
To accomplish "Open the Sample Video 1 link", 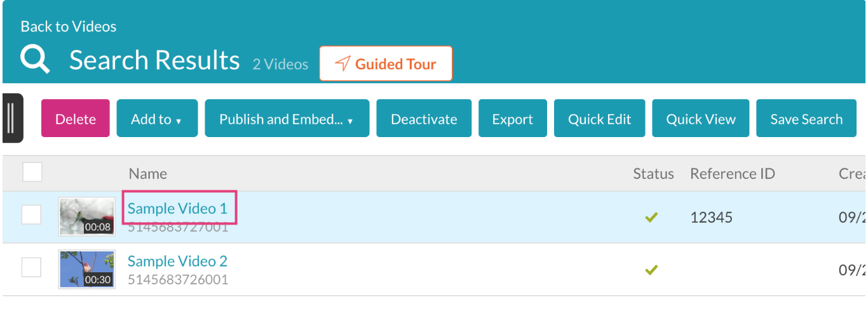I will point(177,208).
